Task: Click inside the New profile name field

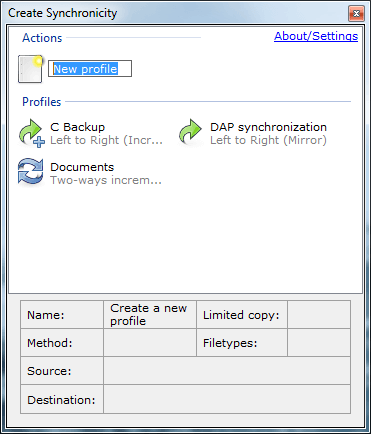Action: click(90, 69)
